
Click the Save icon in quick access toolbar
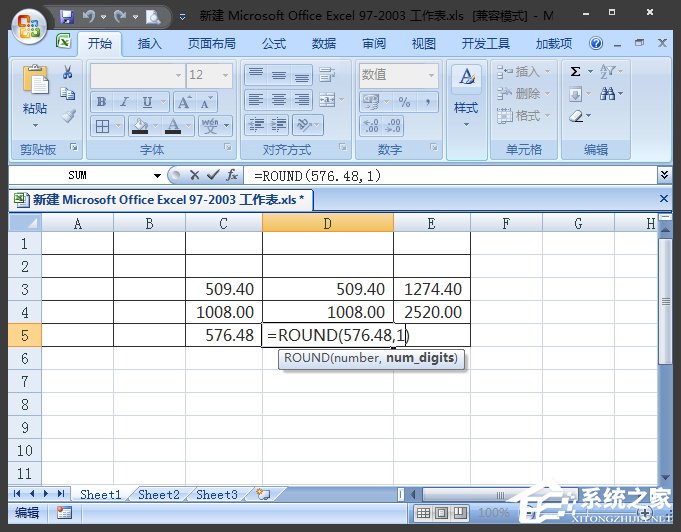pyautogui.click(x=67, y=17)
